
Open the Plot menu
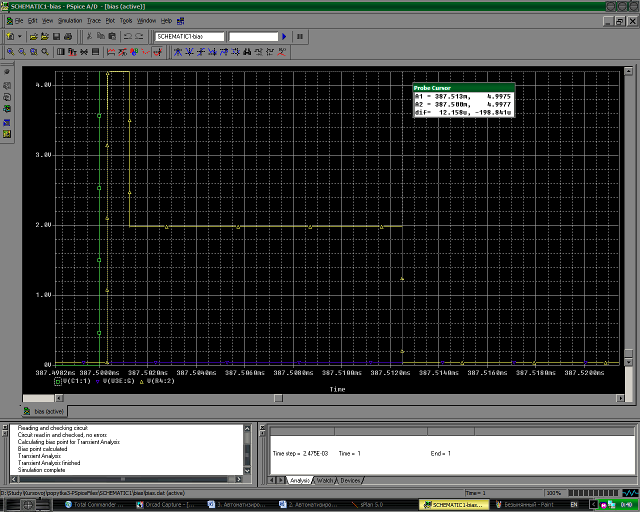coord(111,20)
